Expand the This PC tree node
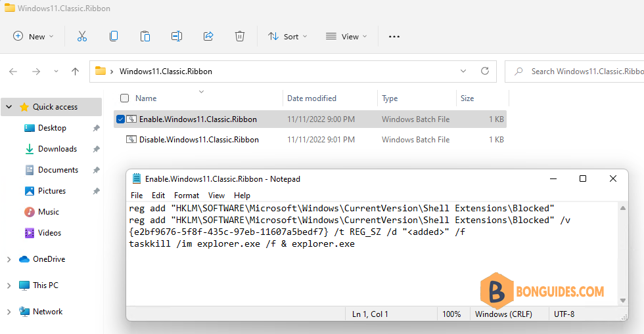This screenshot has width=644, height=334. pyautogui.click(x=9, y=285)
